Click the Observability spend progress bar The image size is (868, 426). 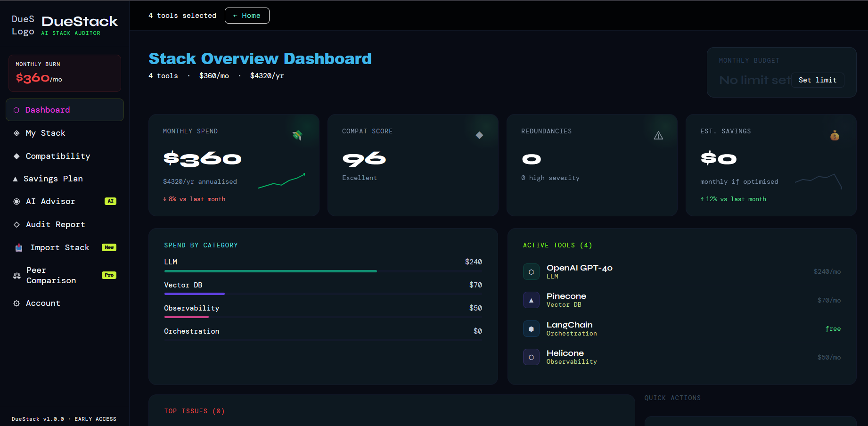coord(323,317)
